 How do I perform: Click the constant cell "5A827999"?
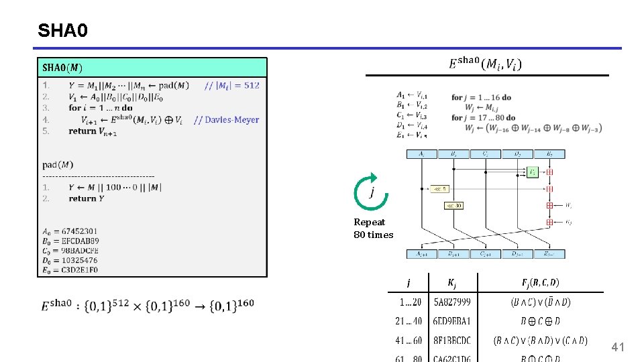[452, 302]
